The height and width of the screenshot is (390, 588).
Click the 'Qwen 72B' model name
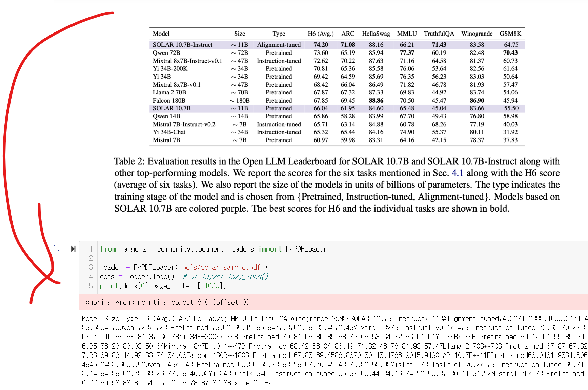click(166, 53)
